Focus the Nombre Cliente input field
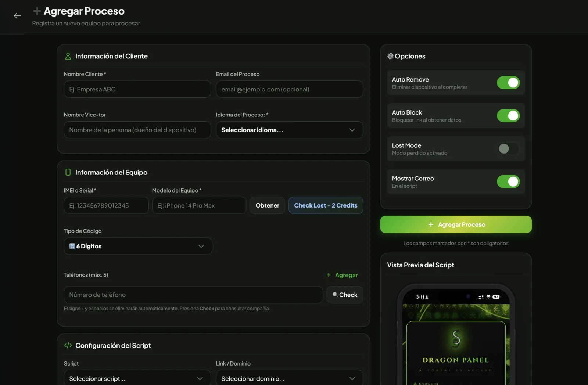 (137, 89)
